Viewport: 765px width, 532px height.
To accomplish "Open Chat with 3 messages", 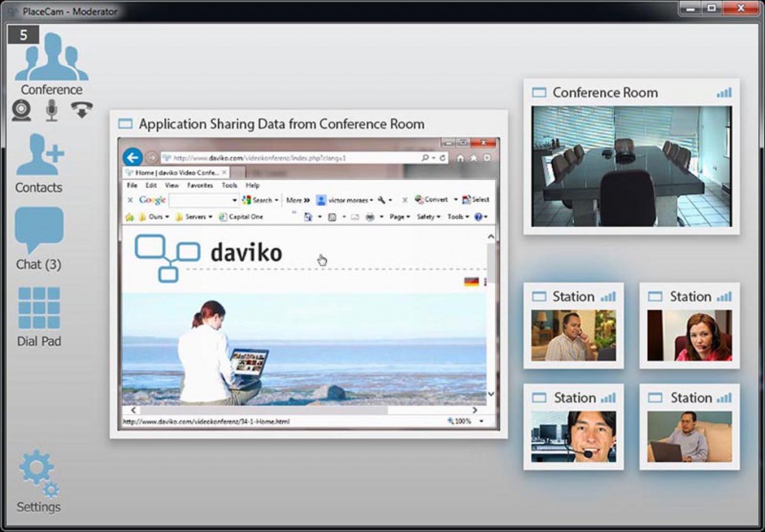I will click(39, 239).
